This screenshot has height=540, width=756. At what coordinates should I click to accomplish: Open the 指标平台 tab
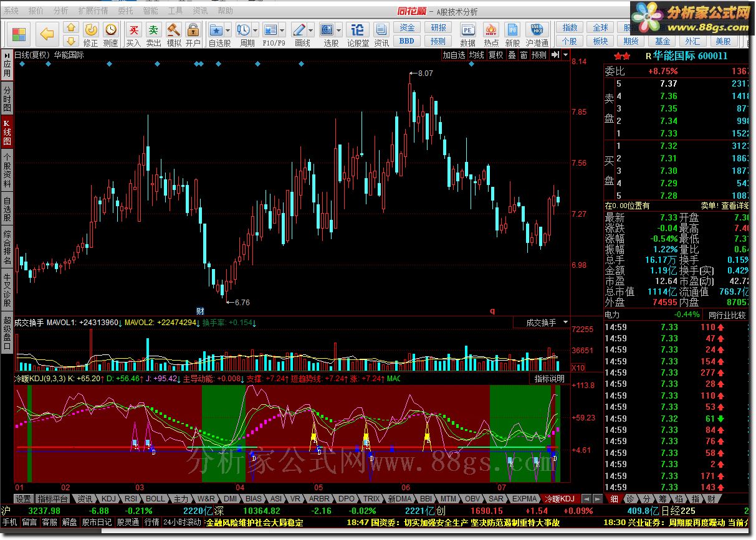click(52, 499)
